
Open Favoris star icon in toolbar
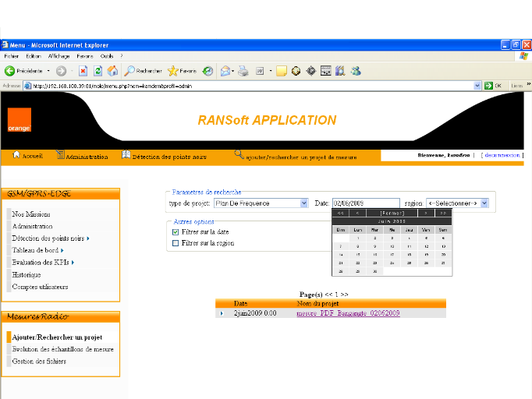(173, 71)
